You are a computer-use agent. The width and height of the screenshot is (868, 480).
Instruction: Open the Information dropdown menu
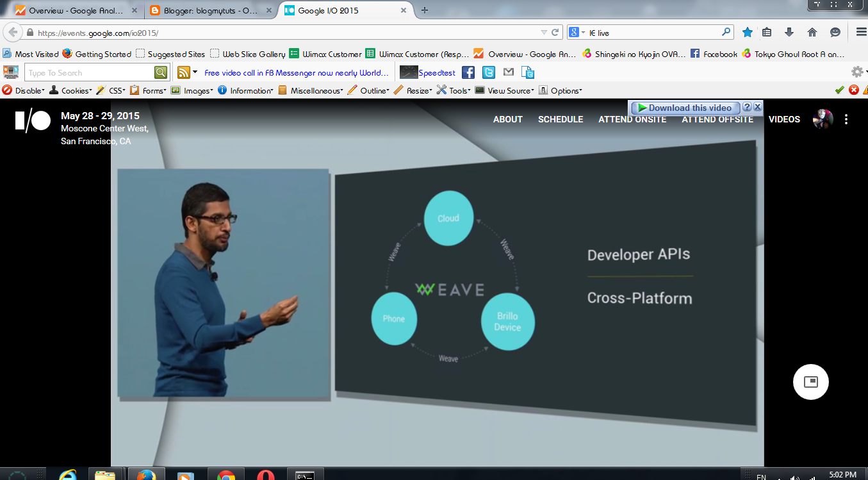click(245, 90)
